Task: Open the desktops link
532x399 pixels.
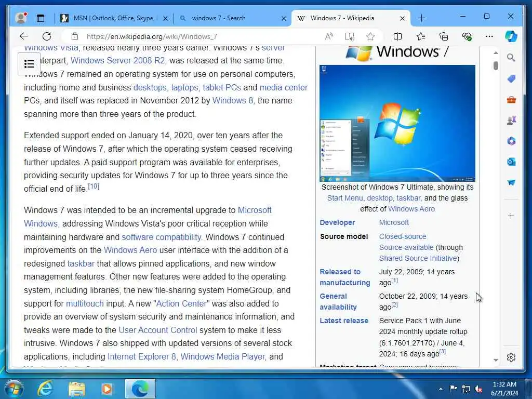Action: (150, 87)
